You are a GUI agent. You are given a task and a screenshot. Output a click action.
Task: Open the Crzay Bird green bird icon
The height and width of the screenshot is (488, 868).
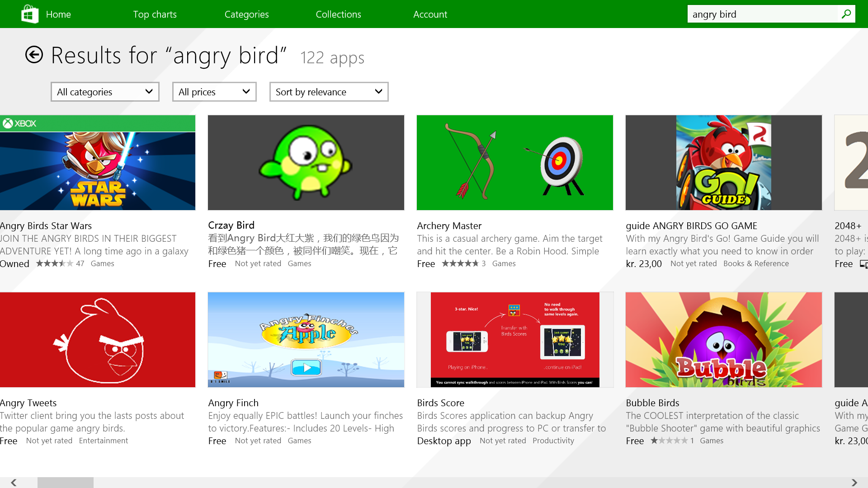click(x=306, y=163)
